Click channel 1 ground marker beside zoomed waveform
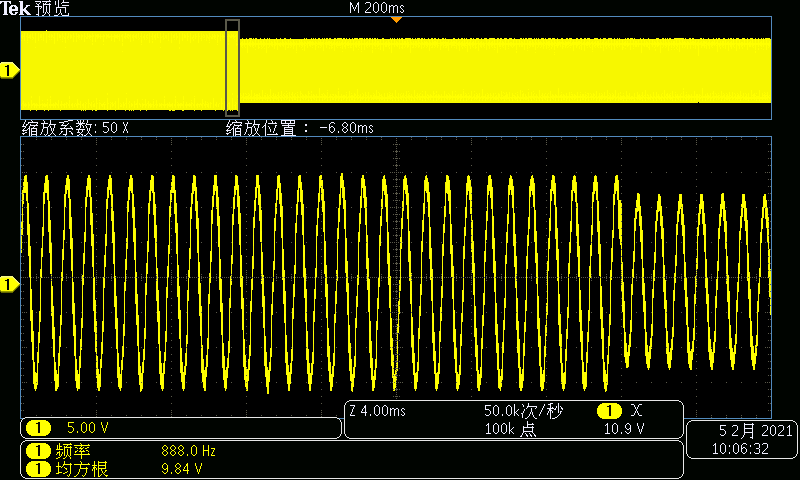 tap(10, 285)
